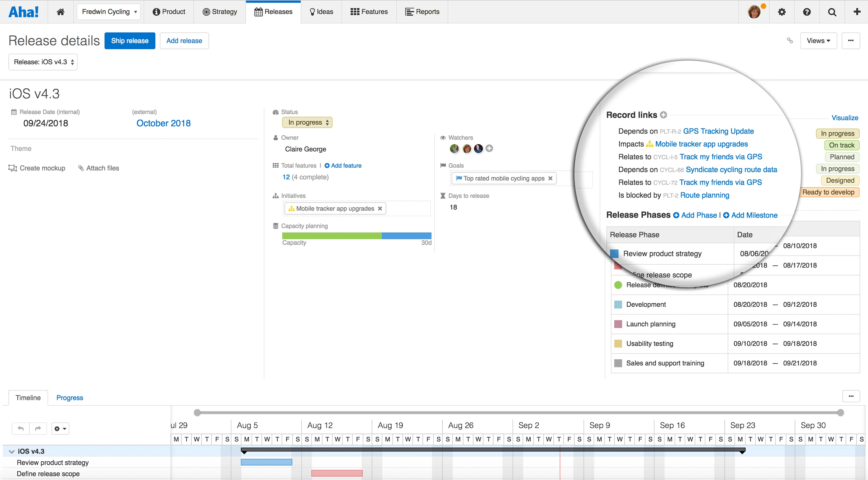Screen dimensions: 868x480
Task: Open settings gear in top bar
Action: [x=782, y=12]
